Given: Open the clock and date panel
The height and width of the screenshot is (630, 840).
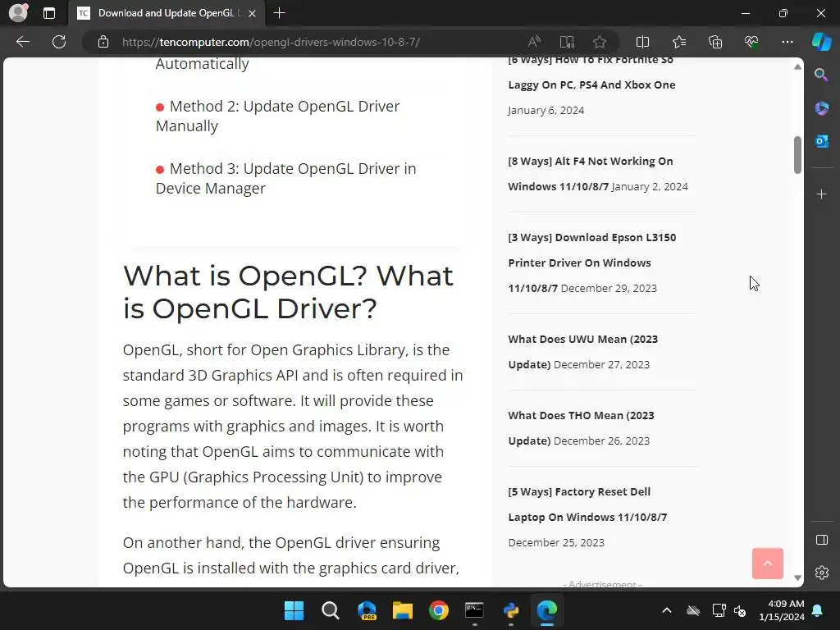Looking at the screenshot, I should pos(782,610).
